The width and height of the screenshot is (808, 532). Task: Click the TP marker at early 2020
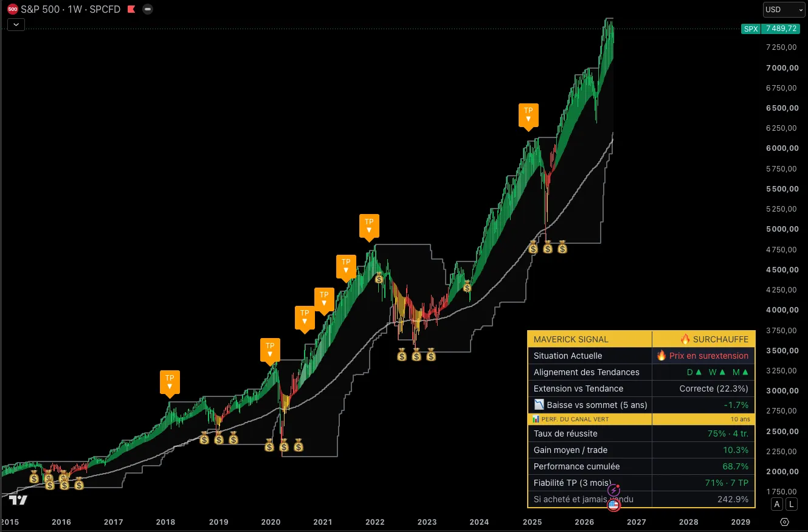point(270,350)
